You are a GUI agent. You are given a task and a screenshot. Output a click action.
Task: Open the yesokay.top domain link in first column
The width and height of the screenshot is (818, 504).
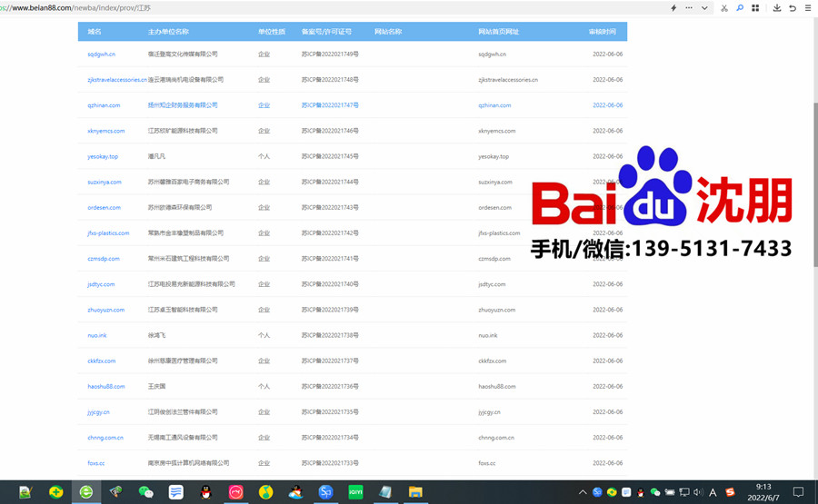pos(103,156)
